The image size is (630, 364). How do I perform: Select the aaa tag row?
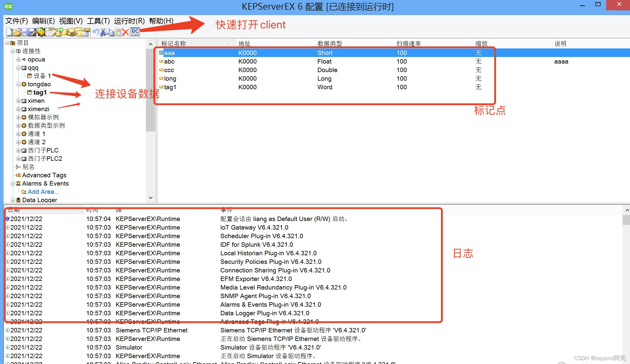tap(393, 53)
